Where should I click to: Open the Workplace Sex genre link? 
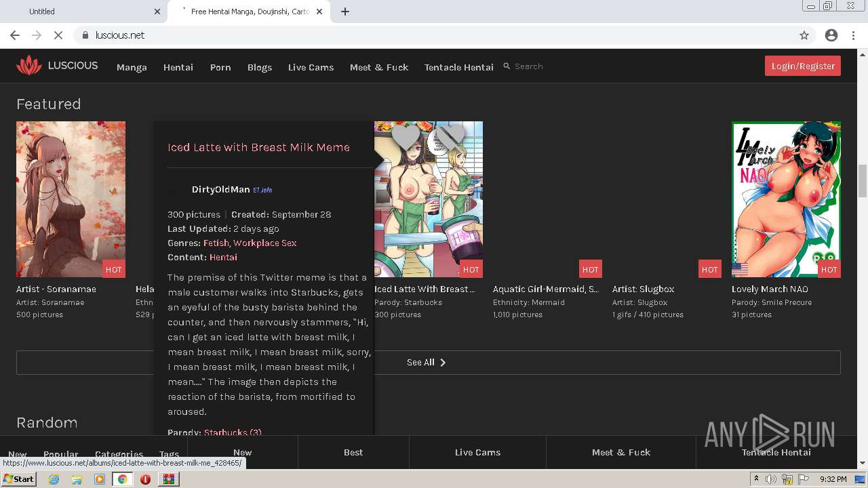pos(265,243)
